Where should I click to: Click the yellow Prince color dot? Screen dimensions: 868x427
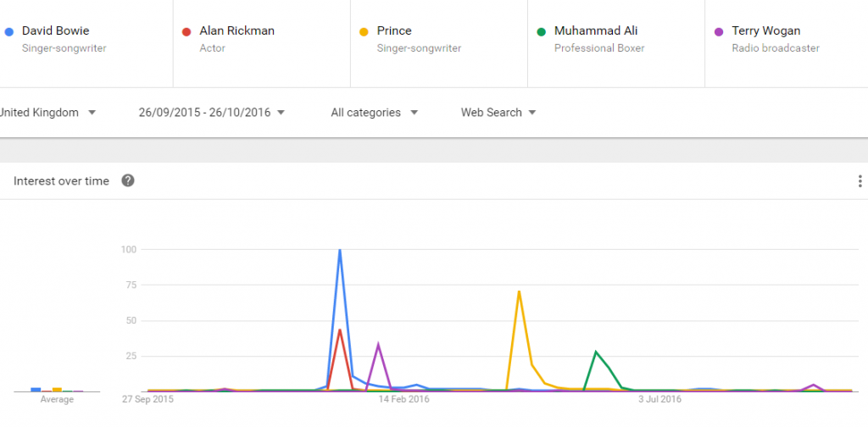coord(364,31)
